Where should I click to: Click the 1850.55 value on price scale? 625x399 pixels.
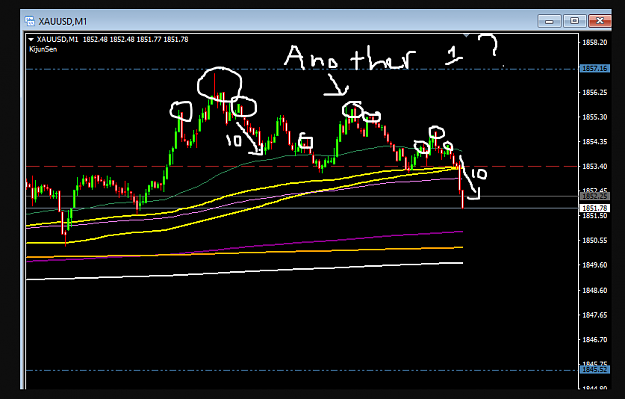coord(595,241)
